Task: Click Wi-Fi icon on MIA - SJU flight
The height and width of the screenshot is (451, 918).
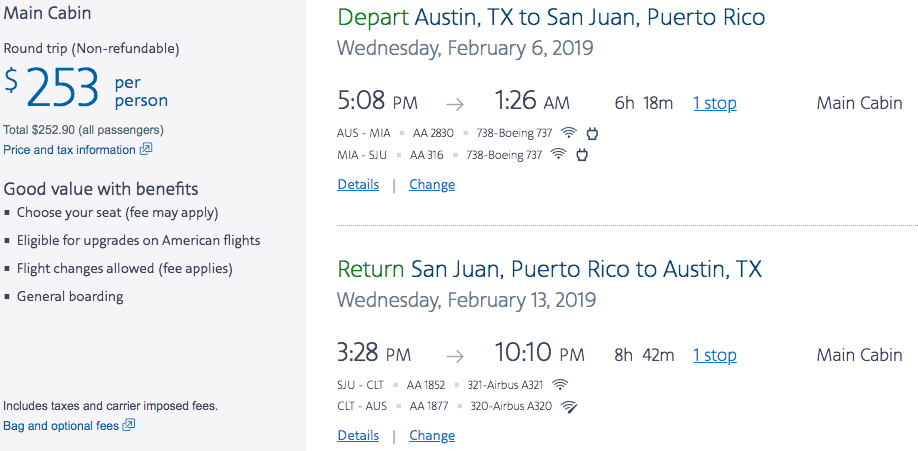Action: [559, 155]
